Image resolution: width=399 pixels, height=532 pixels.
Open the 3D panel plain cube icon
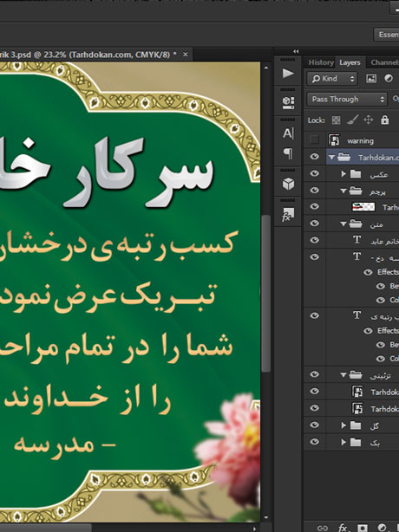click(288, 184)
